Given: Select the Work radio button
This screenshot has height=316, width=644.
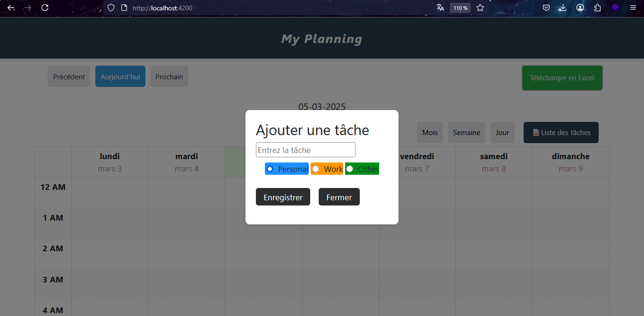Looking at the screenshot, I should (316, 169).
